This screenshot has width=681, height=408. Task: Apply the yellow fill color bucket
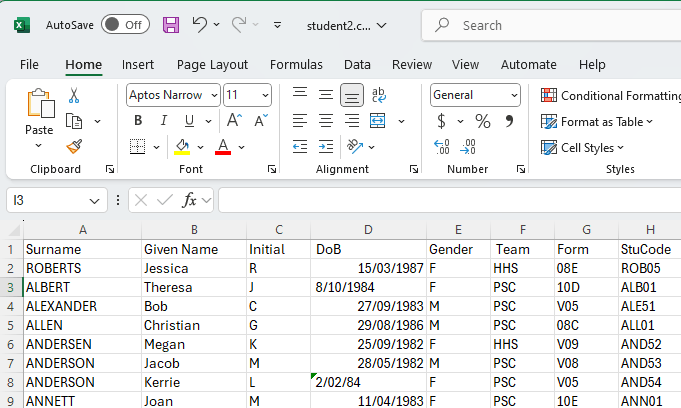[182, 146]
